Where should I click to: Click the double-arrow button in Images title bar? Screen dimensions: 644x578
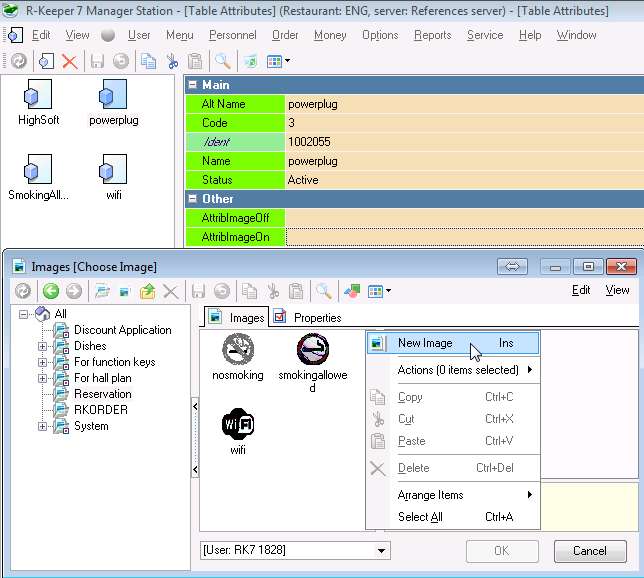pos(512,267)
